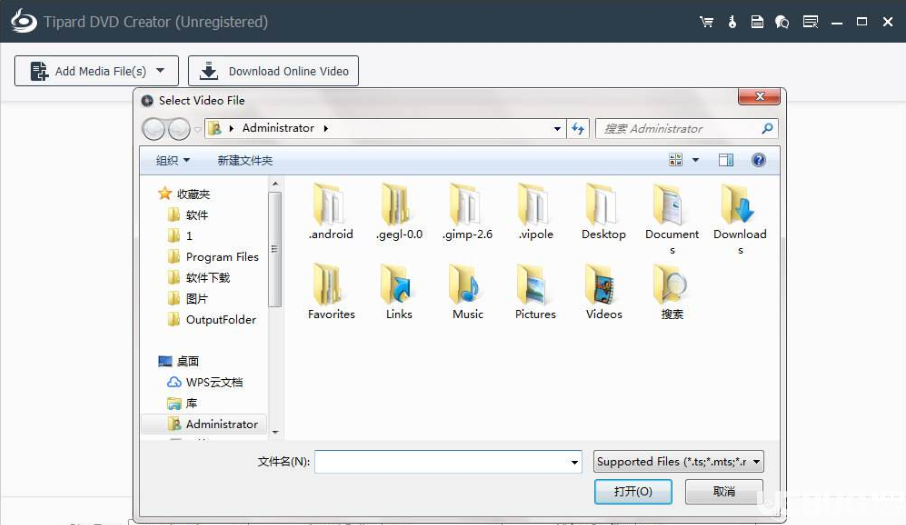Click the sidebar scroll up arrow
Screen dimensions: 906x525
click(275, 184)
